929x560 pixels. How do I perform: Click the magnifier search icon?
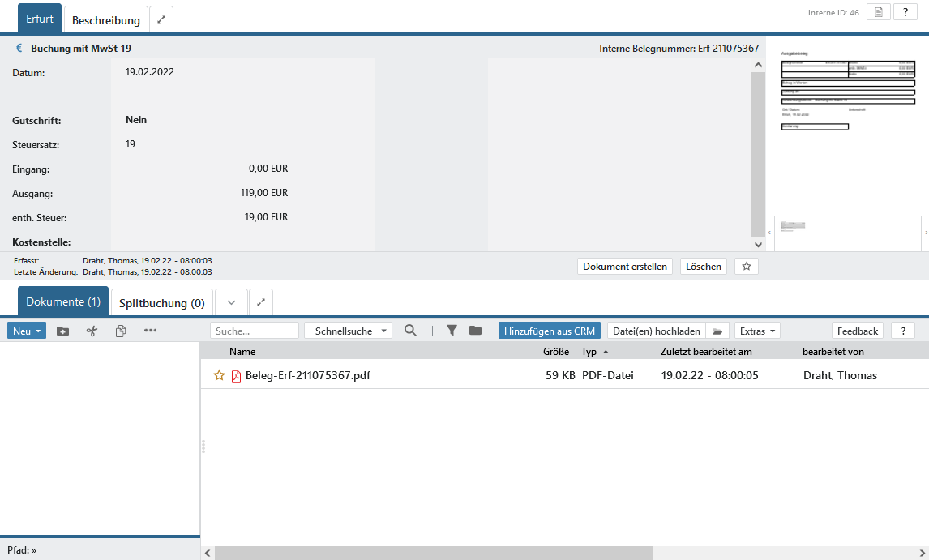click(x=411, y=331)
